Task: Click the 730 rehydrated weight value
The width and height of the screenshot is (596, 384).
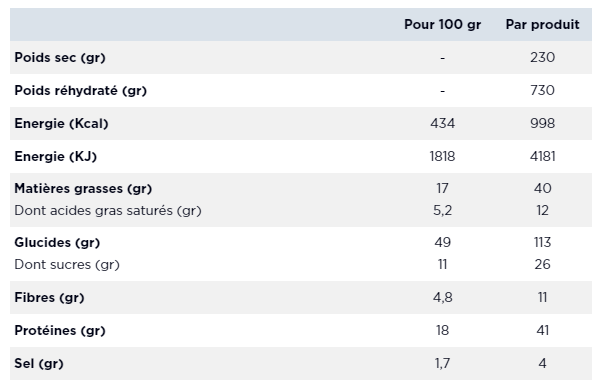Action: 542,90
